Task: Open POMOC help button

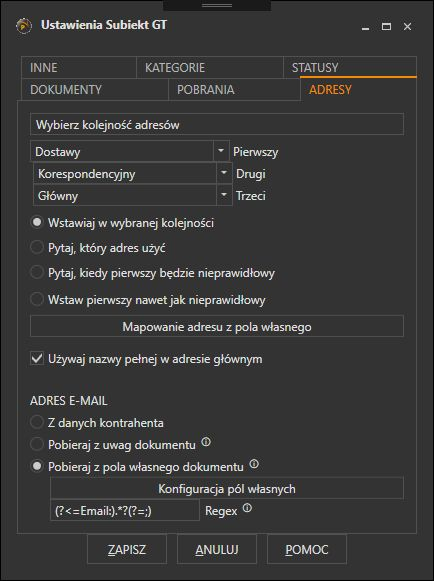Action: coord(307,549)
